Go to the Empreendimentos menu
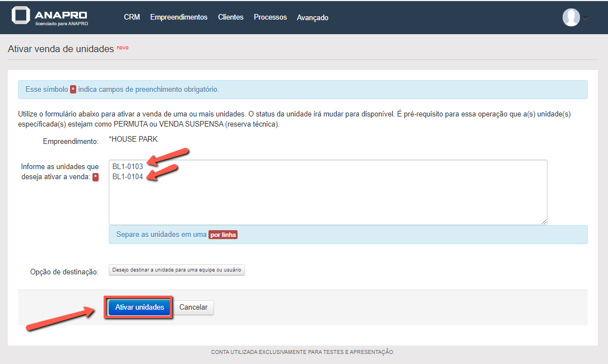 (179, 17)
